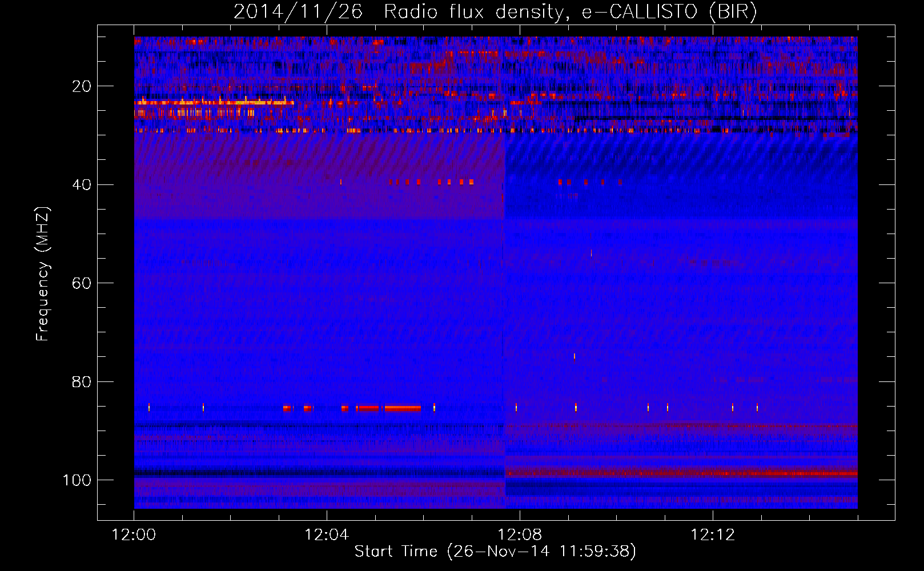Click the '12:04' time tick label
This screenshot has height=571, width=924.
[327, 535]
